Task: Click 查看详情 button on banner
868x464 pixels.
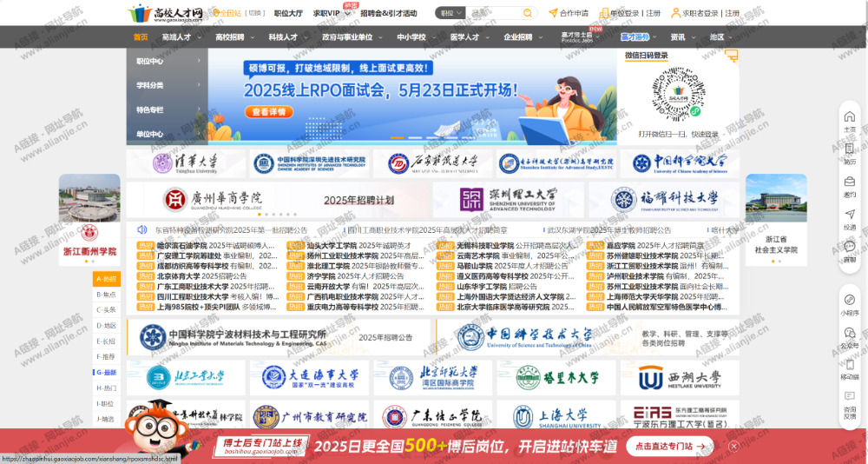Action: click(x=268, y=112)
